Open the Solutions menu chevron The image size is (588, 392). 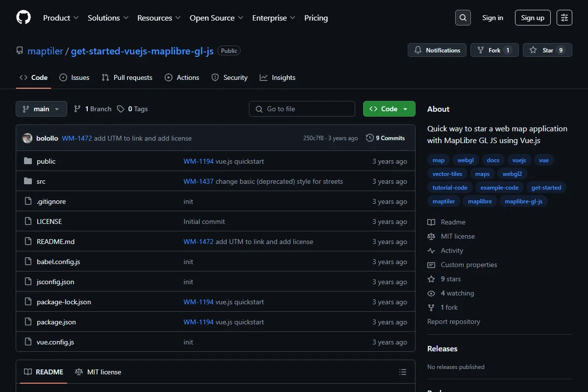coord(126,18)
